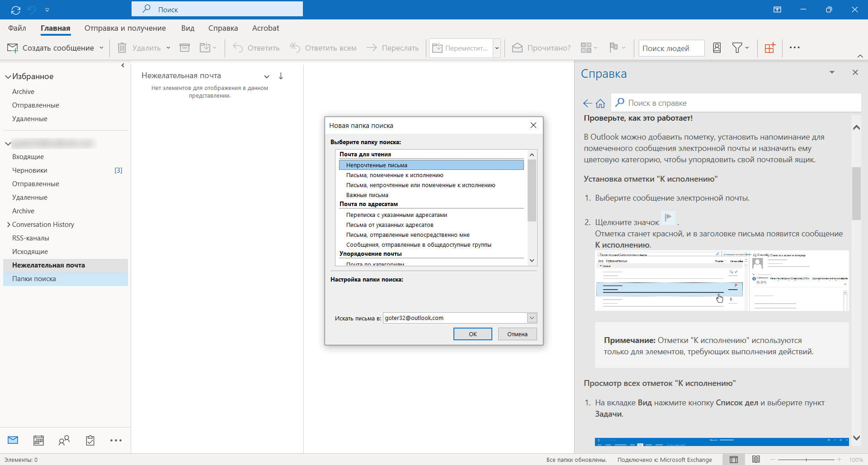Open the RSS-каналы folder
The height and width of the screenshot is (465, 868).
[31, 238]
